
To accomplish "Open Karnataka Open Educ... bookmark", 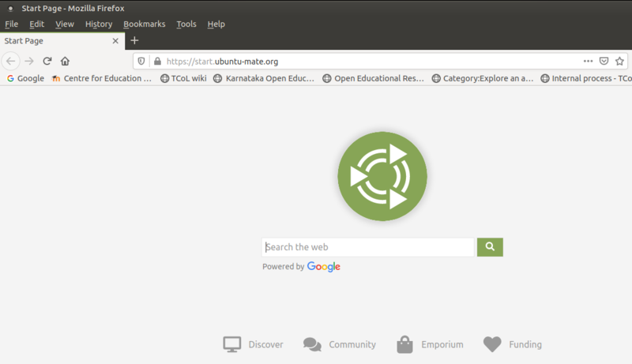I will [264, 78].
